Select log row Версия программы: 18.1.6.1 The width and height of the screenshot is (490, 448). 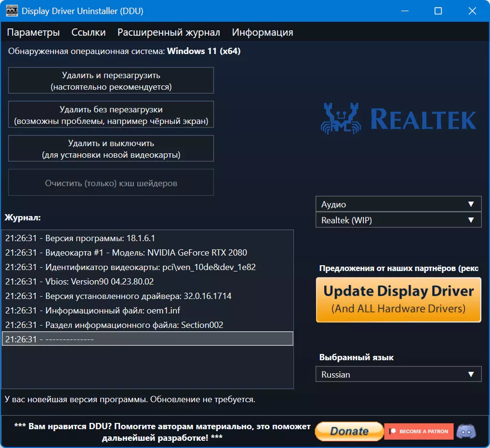(147, 238)
